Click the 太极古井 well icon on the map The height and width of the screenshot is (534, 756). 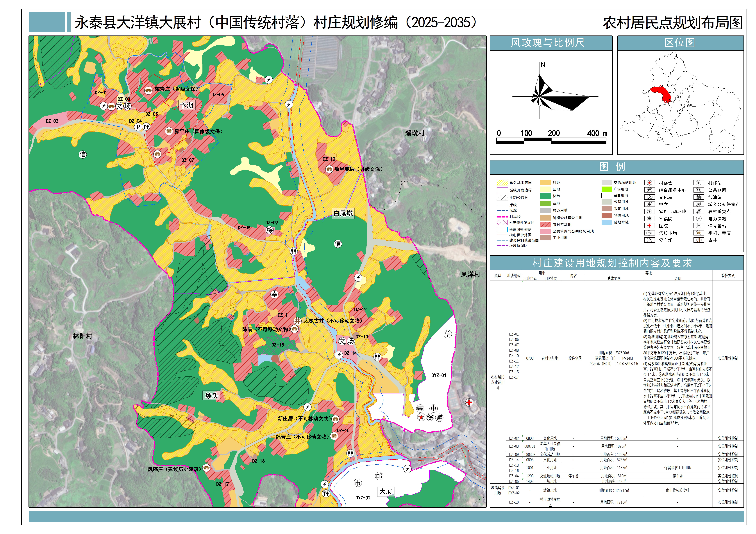297,321
